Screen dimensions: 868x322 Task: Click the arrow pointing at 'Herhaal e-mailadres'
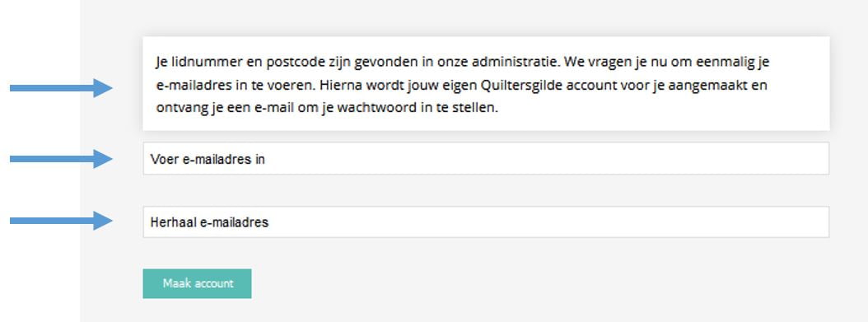pyautogui.click(x=62, y=221)
